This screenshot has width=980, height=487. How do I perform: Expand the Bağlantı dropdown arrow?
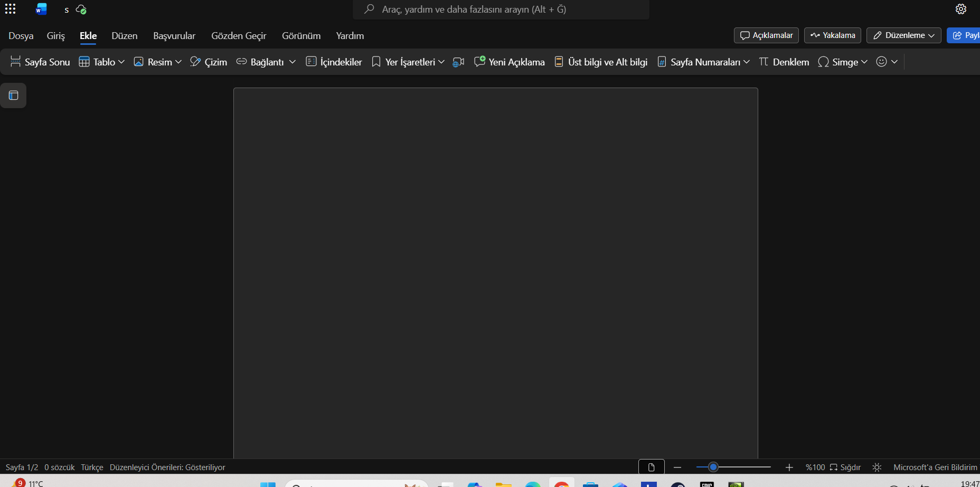pos(293,62)
